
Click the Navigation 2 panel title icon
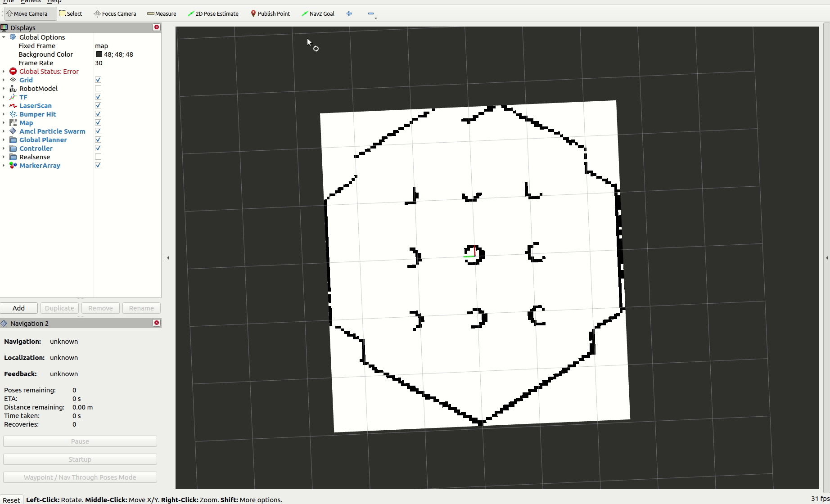5,323
